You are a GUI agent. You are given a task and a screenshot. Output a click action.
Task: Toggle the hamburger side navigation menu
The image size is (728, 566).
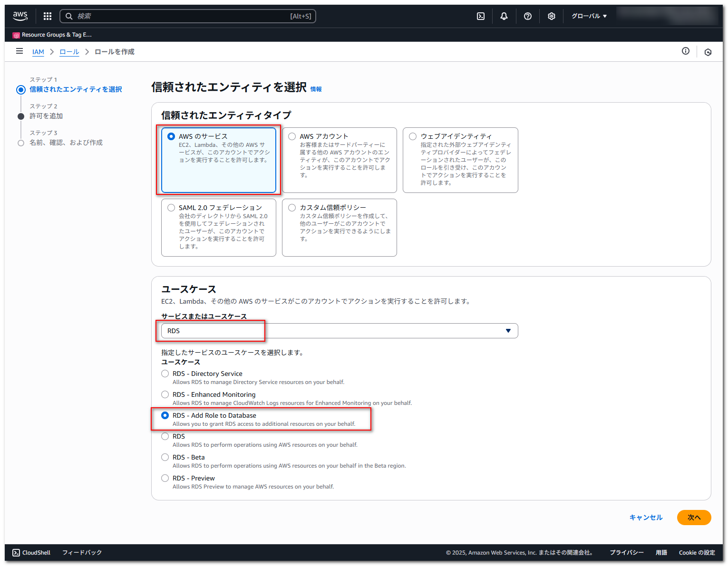[19, 51]
